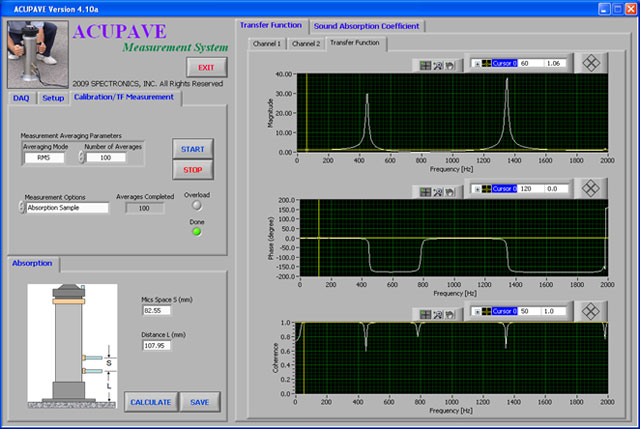640x429 pixels.
Task: Click Coherence graph cursor crosshair style icon
Action: click(486, 311)
